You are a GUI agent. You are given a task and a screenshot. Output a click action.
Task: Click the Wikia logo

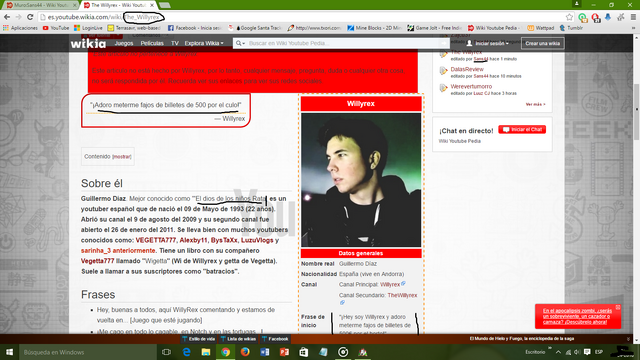[x=88, y=43]
